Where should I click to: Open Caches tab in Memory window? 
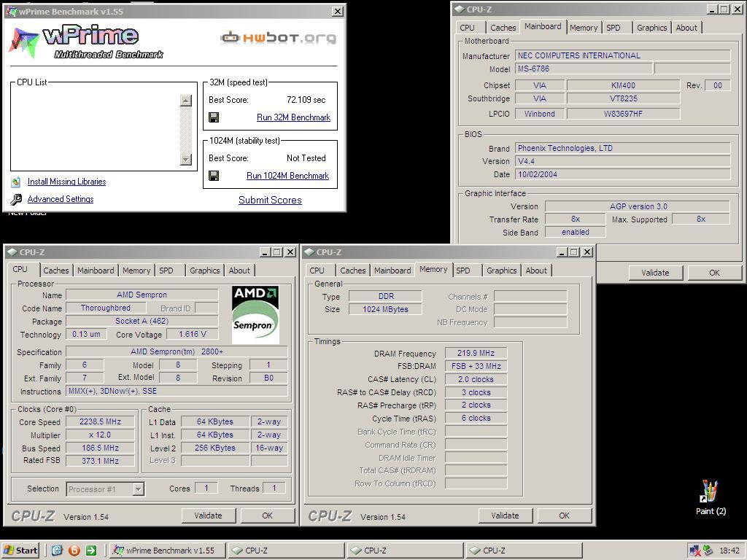[353, 271]
